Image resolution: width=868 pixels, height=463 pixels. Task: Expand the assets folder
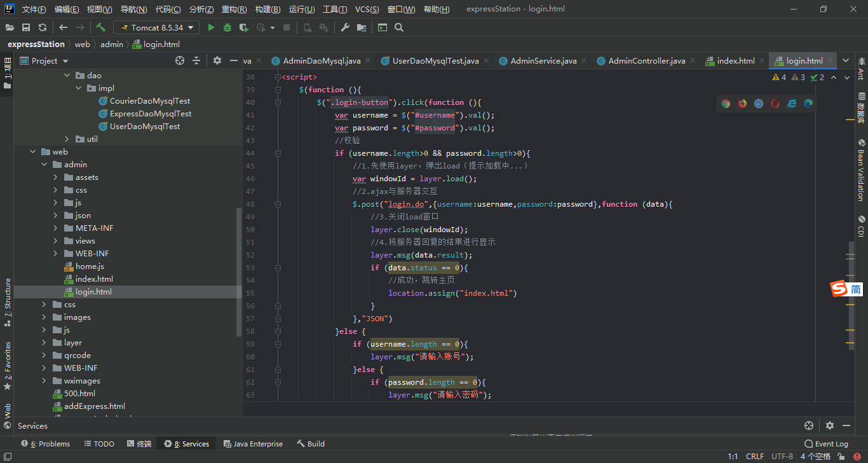point(57,177)
